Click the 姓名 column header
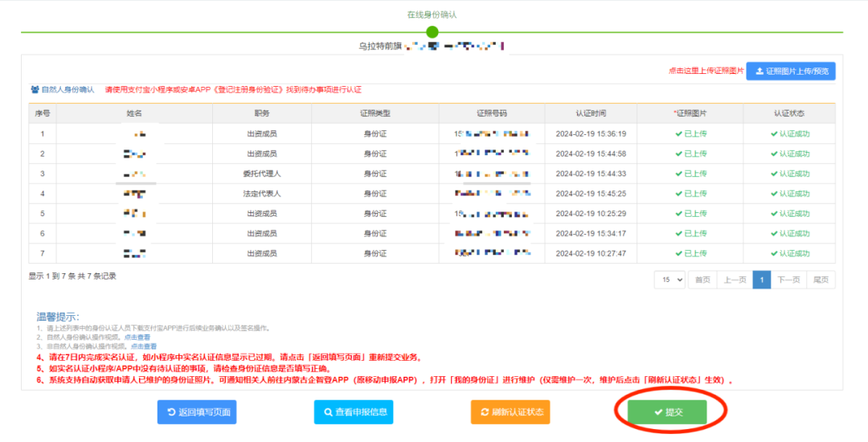This screenshot has width=868, height=442. (134, 113)
